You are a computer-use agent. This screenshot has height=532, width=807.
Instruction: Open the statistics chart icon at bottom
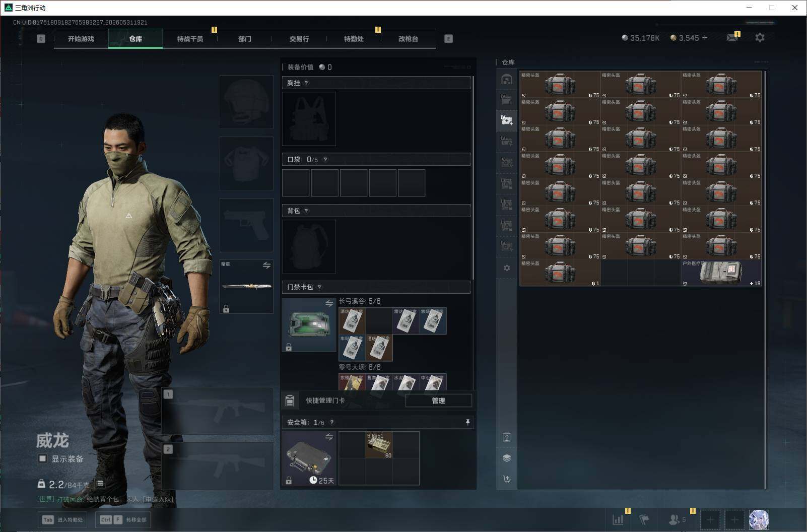(618, 519)
